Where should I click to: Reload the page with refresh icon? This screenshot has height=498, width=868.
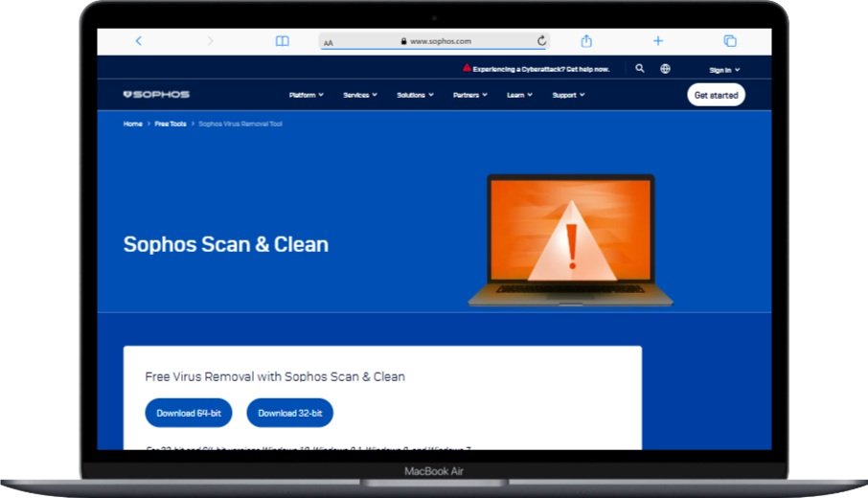point(541,40)
